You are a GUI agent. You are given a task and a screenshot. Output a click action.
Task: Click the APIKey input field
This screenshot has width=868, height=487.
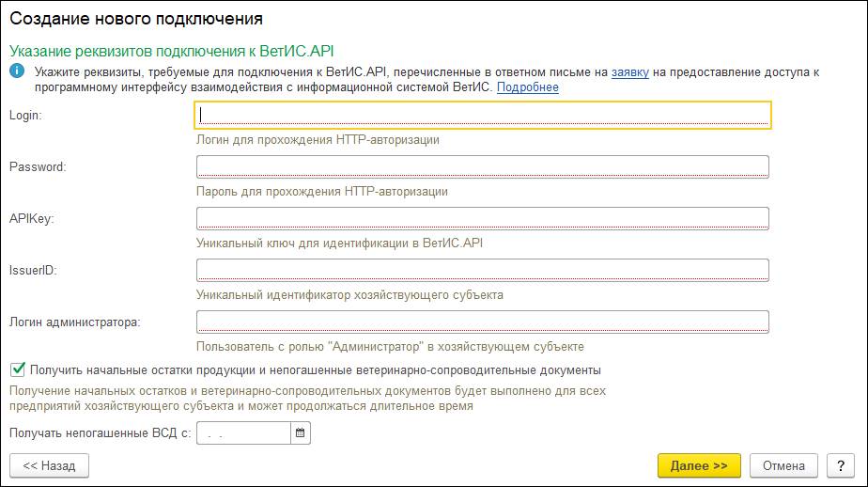(x=483, y=218)
